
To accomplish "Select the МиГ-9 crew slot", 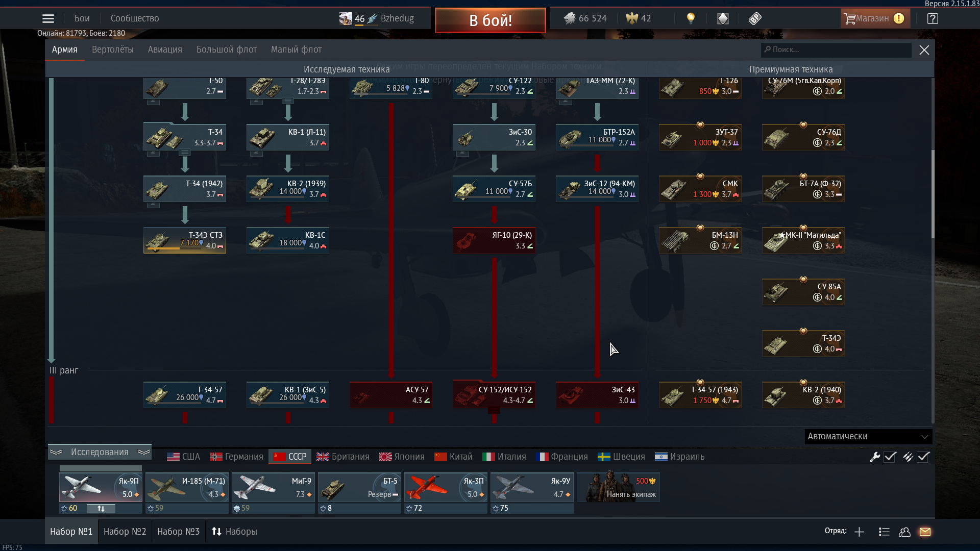I will click(273, 487).
